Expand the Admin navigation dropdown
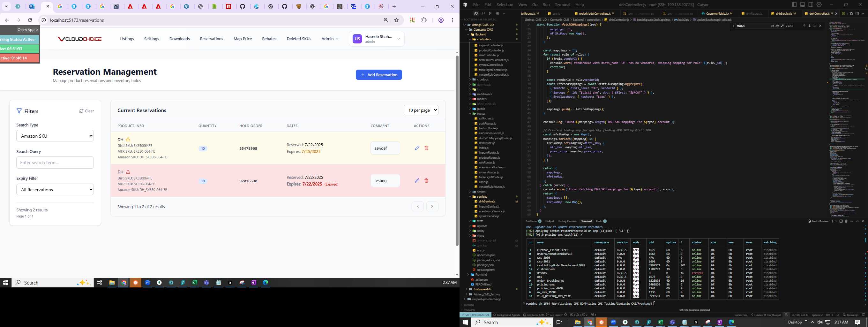 330,39
